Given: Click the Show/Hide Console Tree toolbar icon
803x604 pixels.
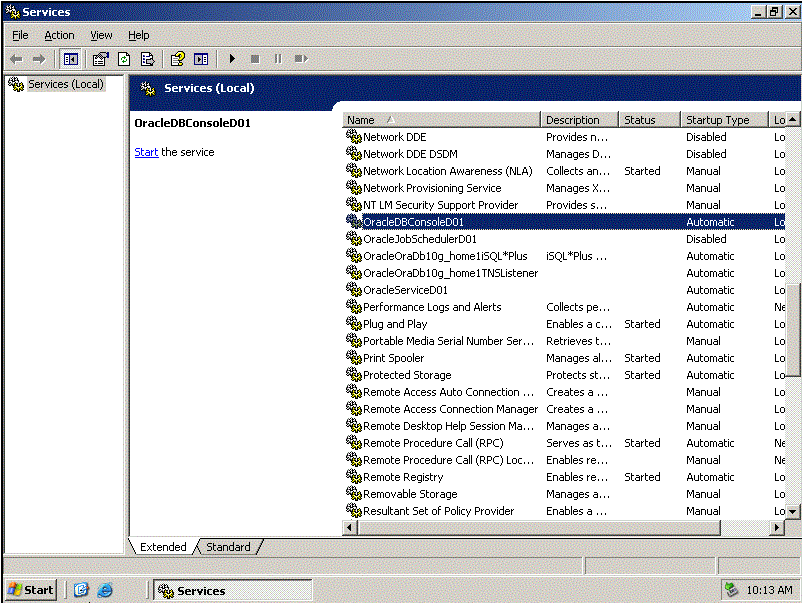Looking at the screenshot, I should [x=70, y=59].
